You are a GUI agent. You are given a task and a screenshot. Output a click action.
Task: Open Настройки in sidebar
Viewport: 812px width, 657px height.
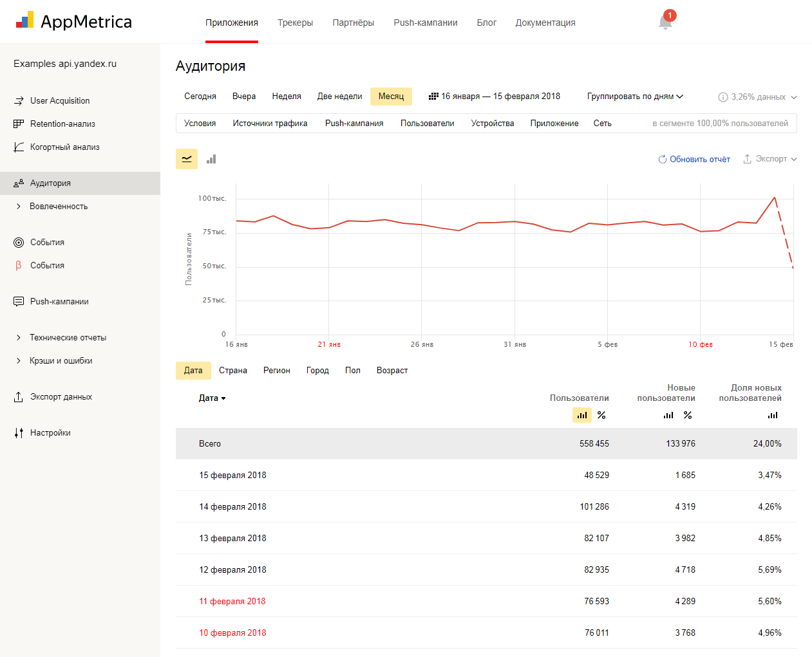[50, 433]
